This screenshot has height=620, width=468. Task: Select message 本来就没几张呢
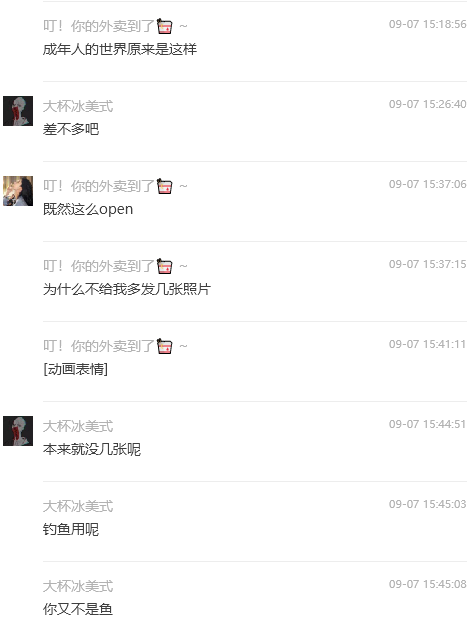click(92, 449)
